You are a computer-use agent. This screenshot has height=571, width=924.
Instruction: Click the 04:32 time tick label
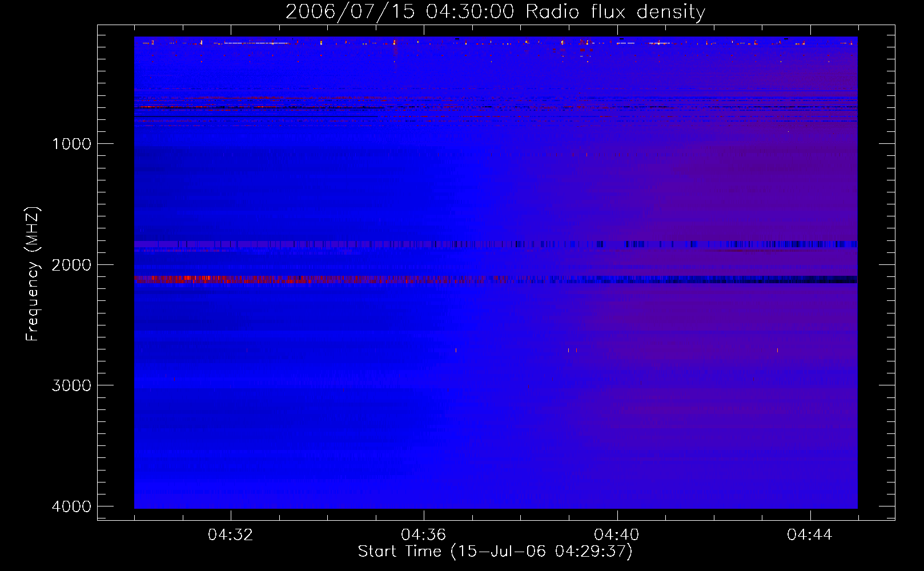pos(231,535)
